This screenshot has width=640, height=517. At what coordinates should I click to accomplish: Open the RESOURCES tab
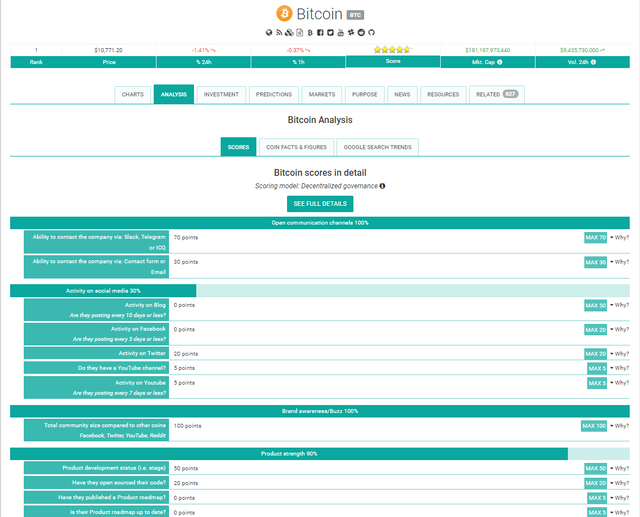pyautogui.click(x=443, y=95)
